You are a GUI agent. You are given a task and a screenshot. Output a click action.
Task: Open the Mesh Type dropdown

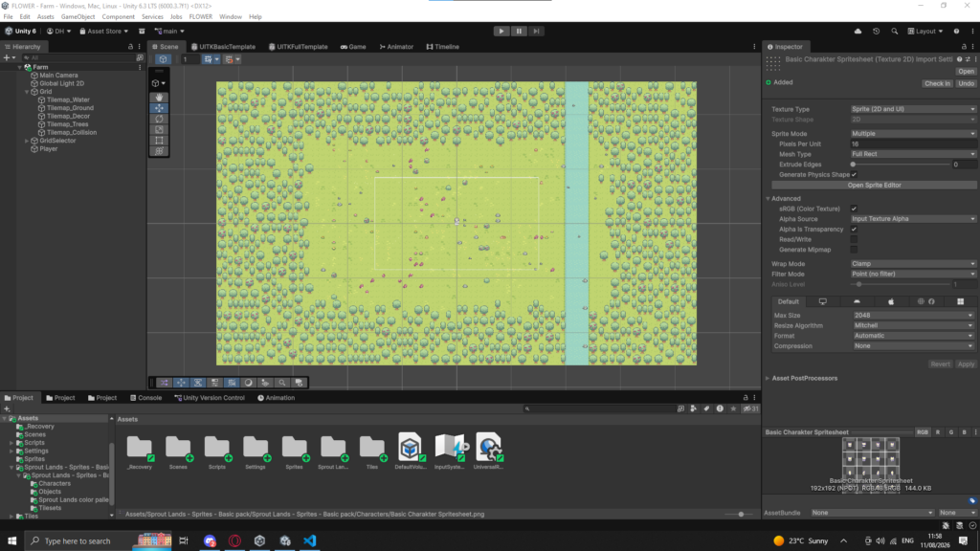pos(912,154)
